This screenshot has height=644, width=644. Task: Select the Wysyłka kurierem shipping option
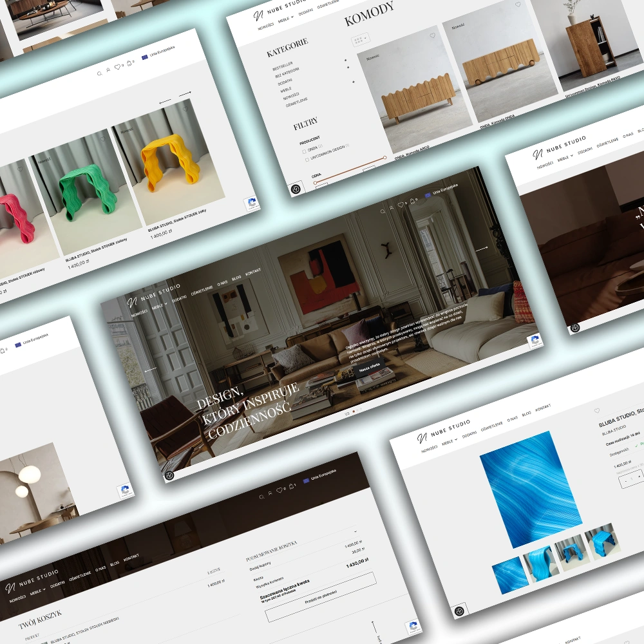(x=269, y=583)
